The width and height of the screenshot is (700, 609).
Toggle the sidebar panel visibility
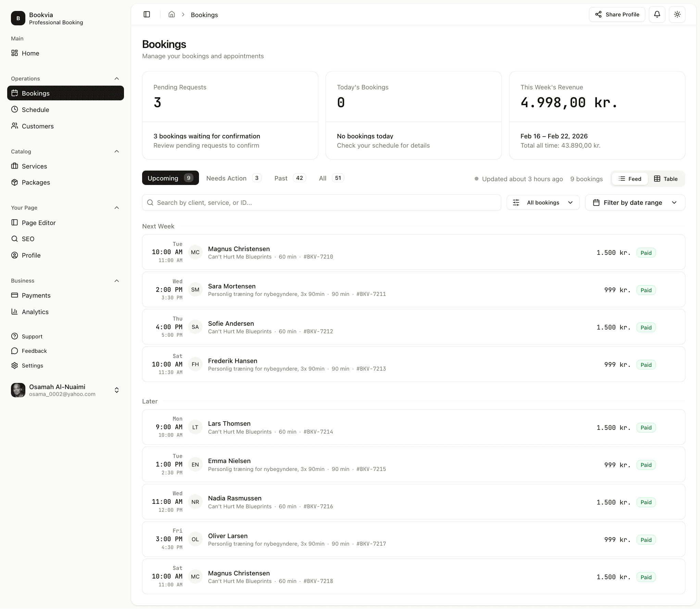click(147, 14)
